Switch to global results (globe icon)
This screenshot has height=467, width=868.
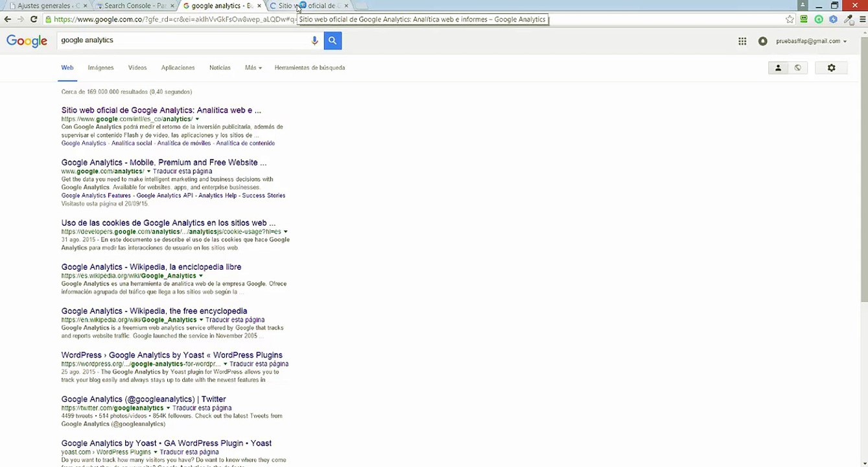coord(797,67)
